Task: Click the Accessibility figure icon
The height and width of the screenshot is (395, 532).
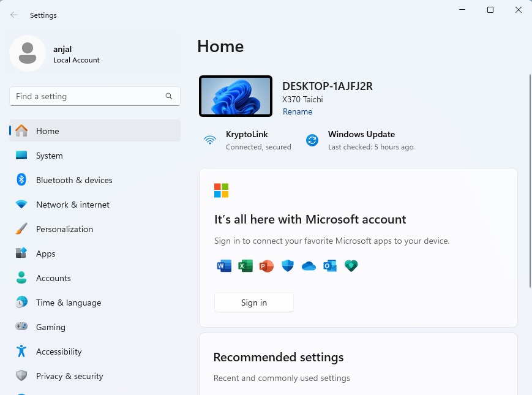Action: [21, 351]
